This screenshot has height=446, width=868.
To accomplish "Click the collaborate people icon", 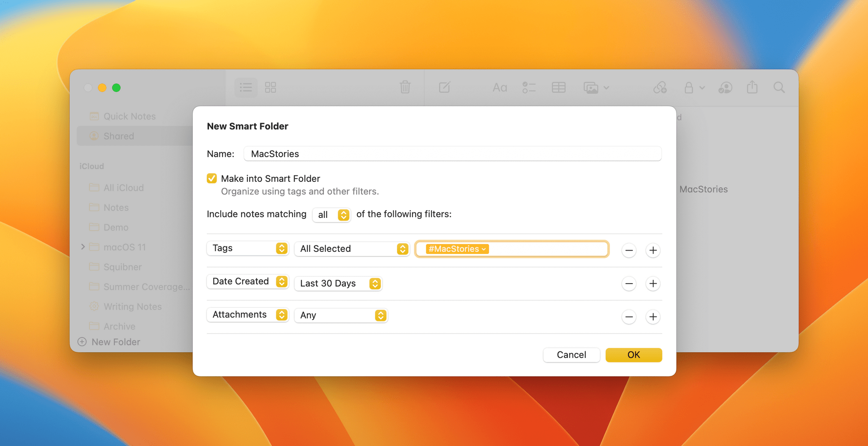I will click(725, 88).
